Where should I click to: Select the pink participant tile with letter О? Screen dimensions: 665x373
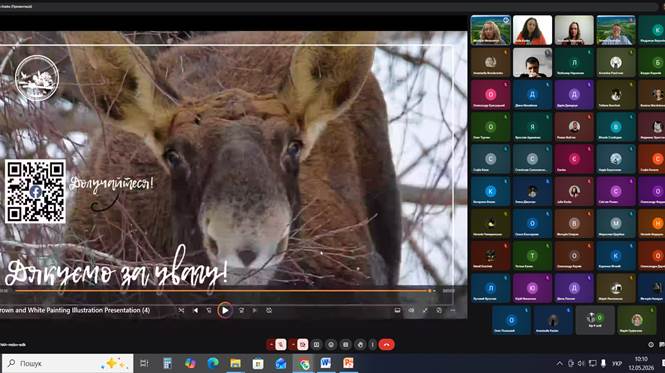click(x=491, y=95)
